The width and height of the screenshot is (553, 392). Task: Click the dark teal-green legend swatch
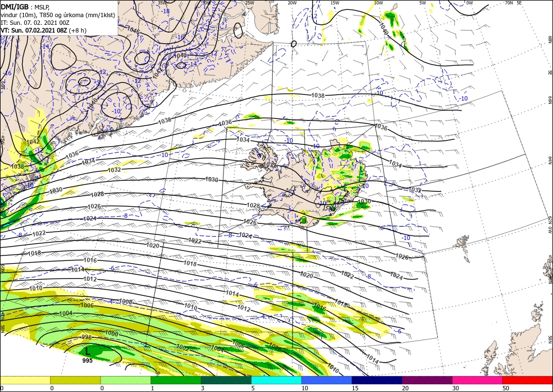pos(226,380)
